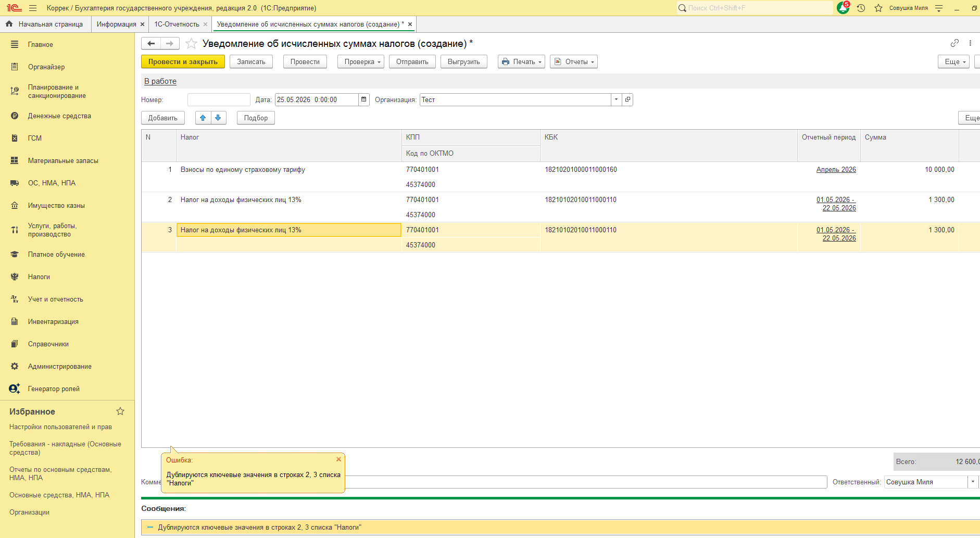This screenshot has width=980, height=538.
Task: Open favorites star in the title bar
Action: (x=878, y=8)
